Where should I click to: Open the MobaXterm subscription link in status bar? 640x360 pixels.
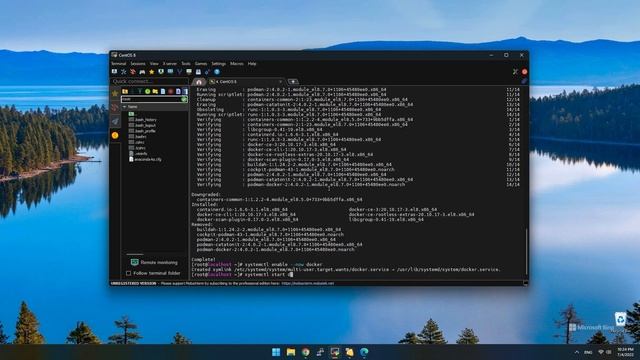pyautogui.click(x=308, y=283)
